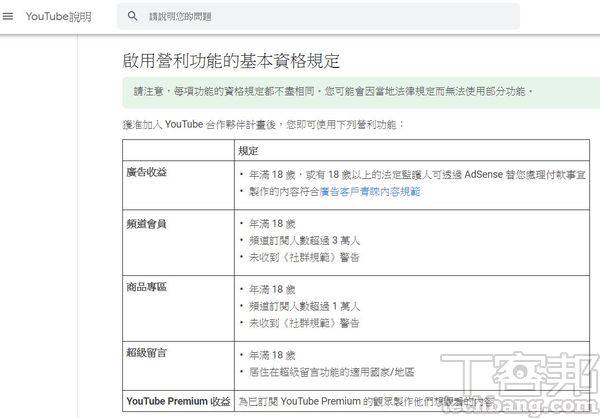Select text 居住在超級留言功能的適用國家/地區

332,372
